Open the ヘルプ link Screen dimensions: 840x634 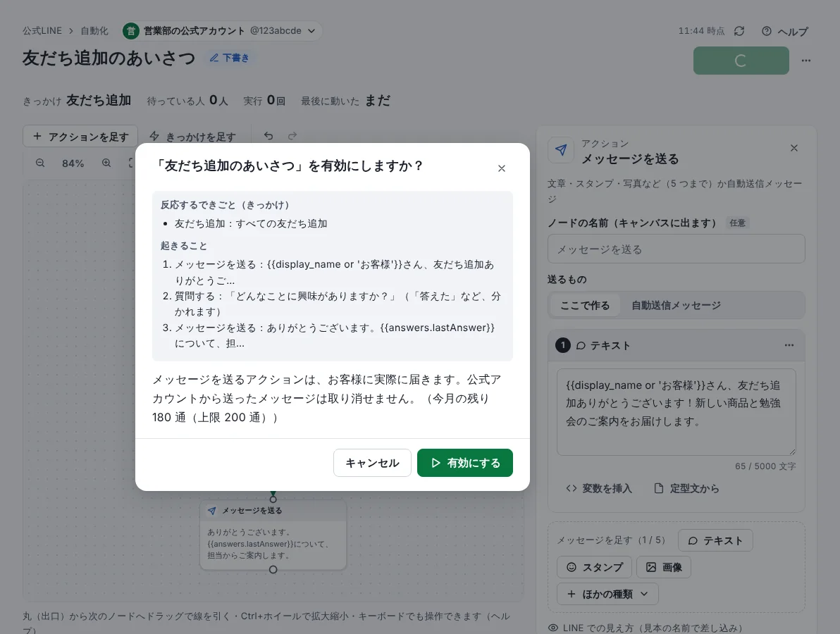[785, 31]
